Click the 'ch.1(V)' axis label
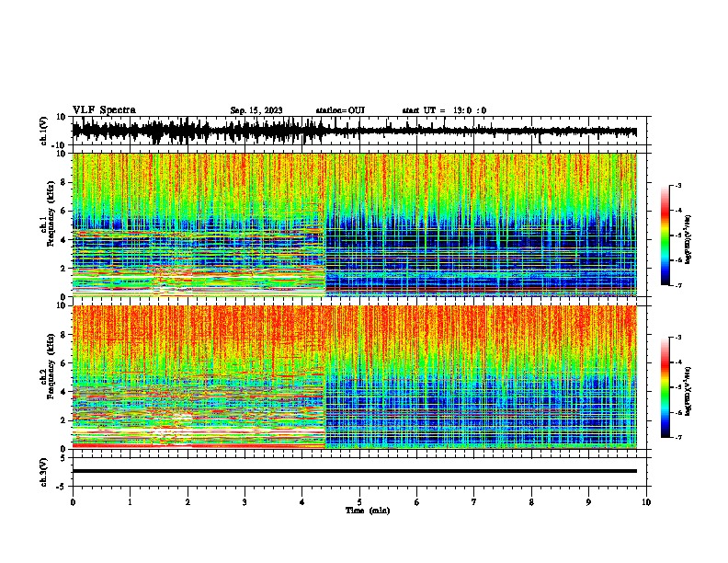Screen dimensions: 728x563 click(44, 131)
